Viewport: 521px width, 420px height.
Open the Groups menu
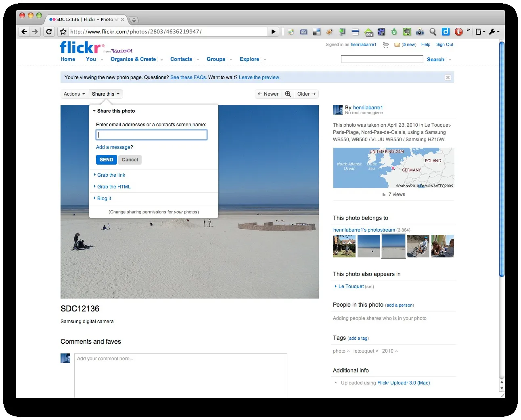tap(216, 59)
